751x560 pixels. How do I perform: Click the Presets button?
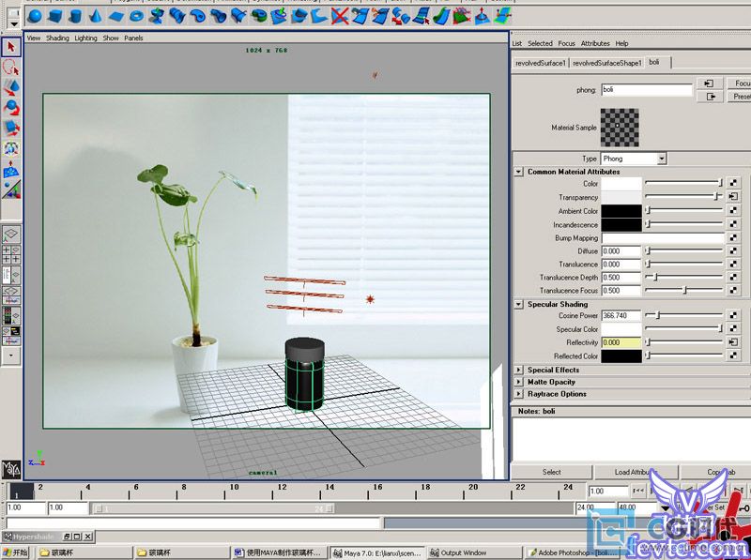click(x=739, y=97)
